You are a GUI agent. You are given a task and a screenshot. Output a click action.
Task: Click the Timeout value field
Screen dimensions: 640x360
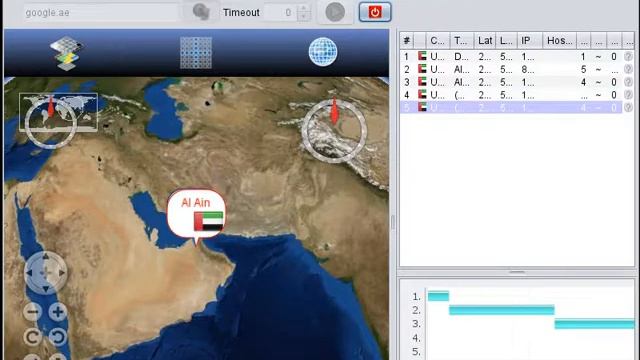point(280,13)
